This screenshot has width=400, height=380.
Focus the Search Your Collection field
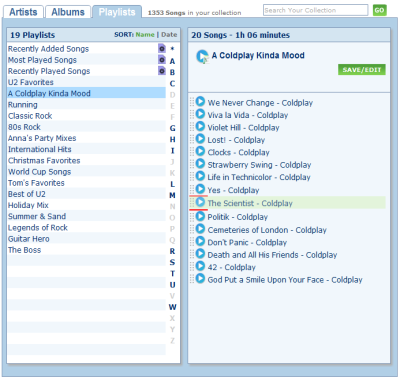(315, 10)
